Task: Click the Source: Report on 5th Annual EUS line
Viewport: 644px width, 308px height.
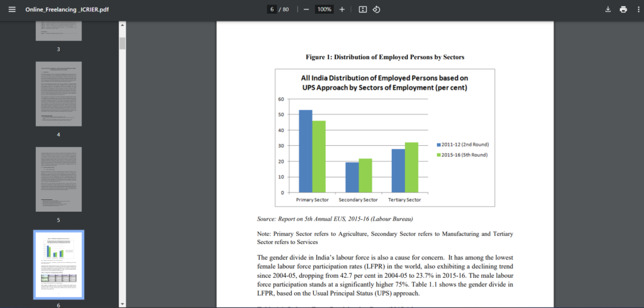Action: 335,219
